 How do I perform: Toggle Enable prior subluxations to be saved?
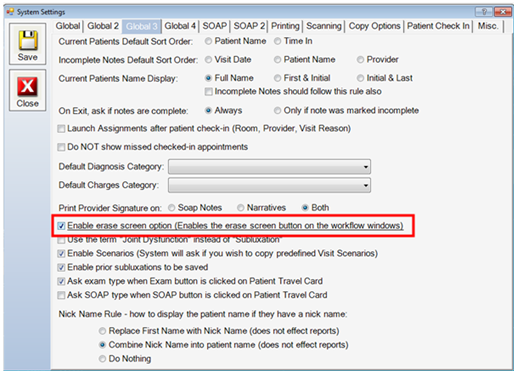point(61,267)
